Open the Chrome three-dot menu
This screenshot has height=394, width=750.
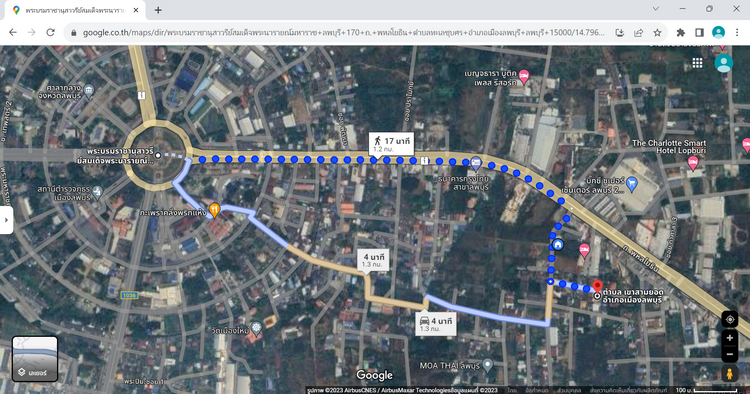coord(737,33)
